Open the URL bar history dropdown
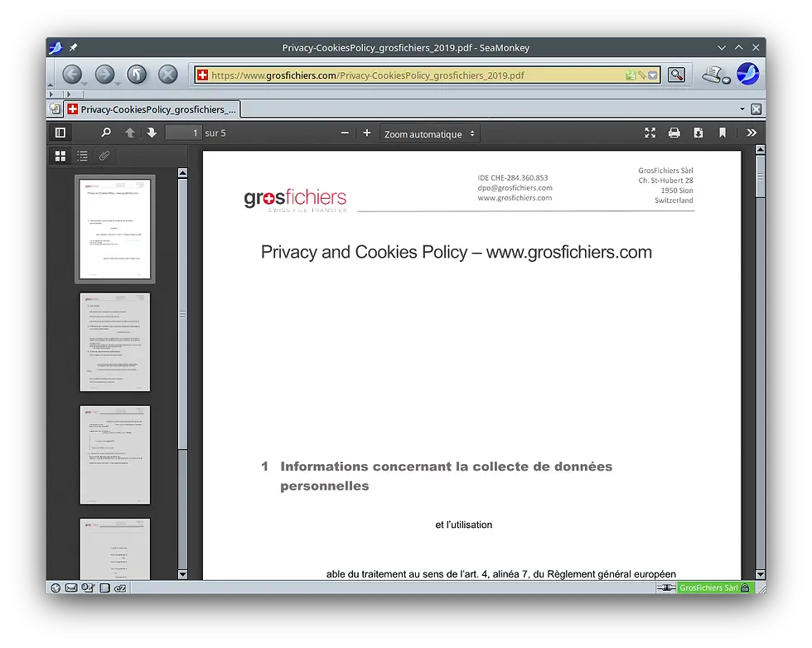Screen dimensions: 812x648 coord(653,75)
